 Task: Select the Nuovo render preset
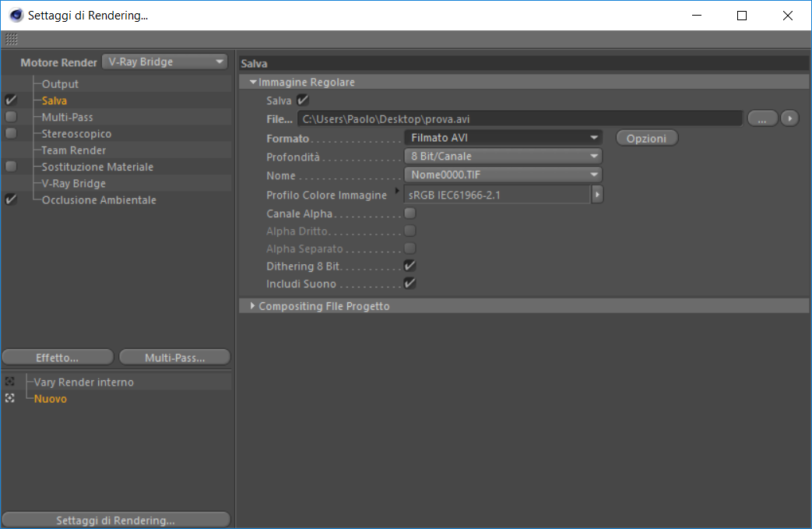(51, 398)
